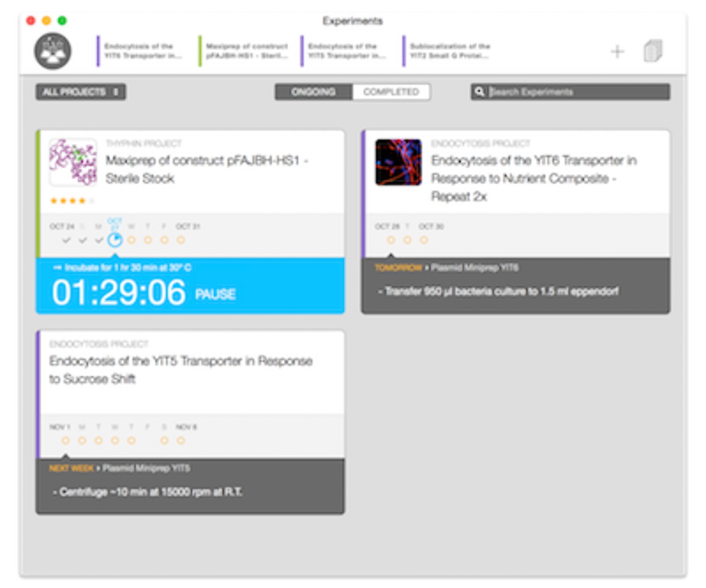Click the magnifier icon in search bar

479,92
